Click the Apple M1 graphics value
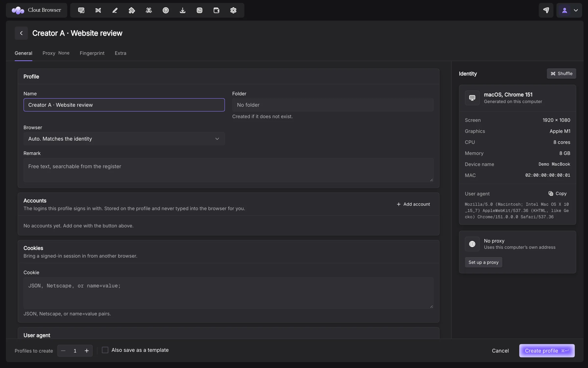Viewport: 588px width, 368px height. tap(560, 131)
